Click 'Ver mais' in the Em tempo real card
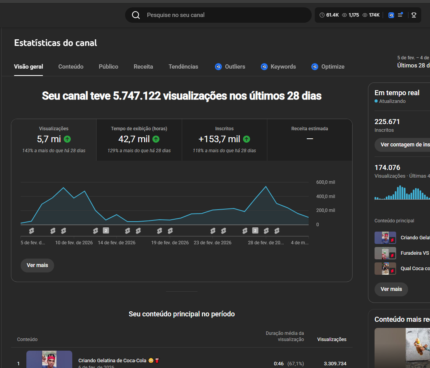The height and width of the screenshot is (368, 430). click(391, 289)
